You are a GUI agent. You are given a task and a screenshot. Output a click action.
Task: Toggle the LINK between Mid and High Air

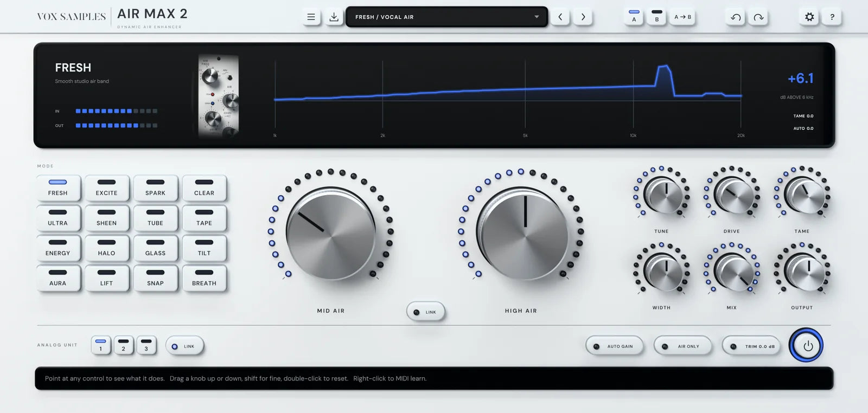tap(426, 312)
